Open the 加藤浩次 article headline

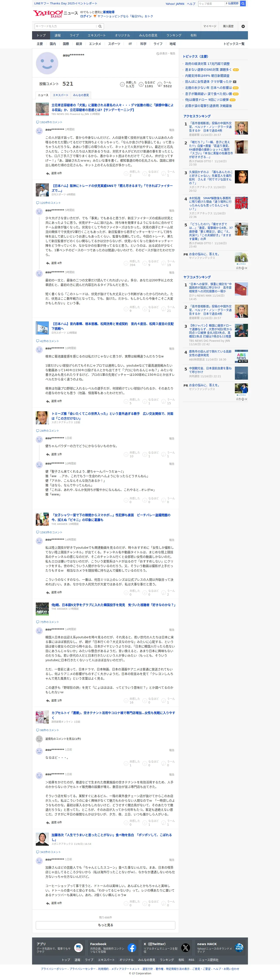click(x=111, y=837)
